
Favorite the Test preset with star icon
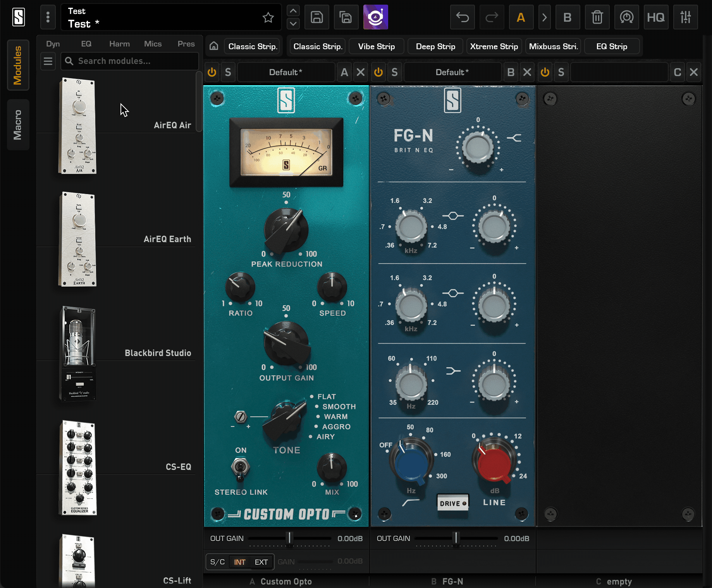[x=268, y=17]
